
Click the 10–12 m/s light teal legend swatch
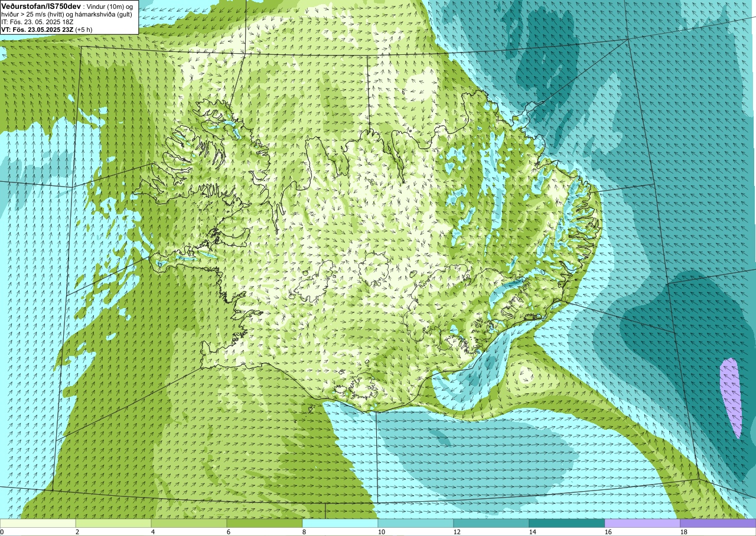[416, 523]
